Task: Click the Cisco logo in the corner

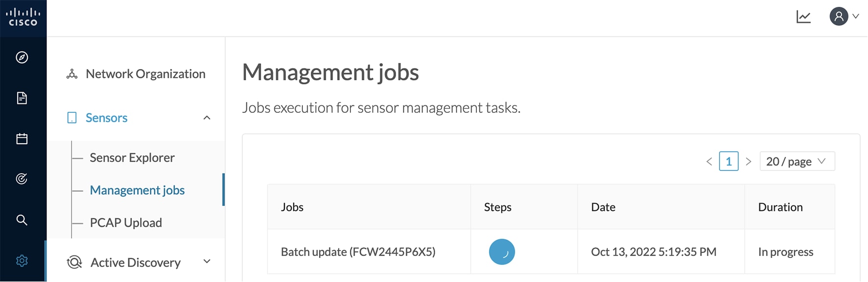Action: coord(23,17)
